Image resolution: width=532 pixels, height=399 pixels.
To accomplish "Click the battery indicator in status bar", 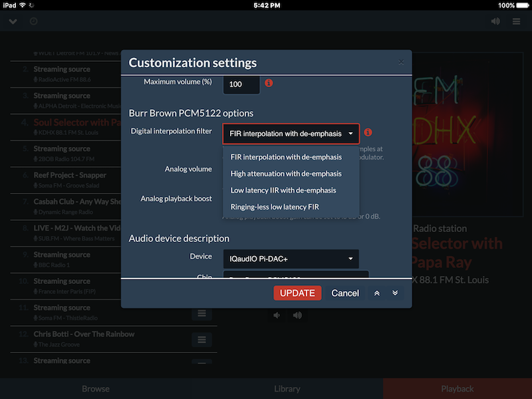I will pos(522,5).
